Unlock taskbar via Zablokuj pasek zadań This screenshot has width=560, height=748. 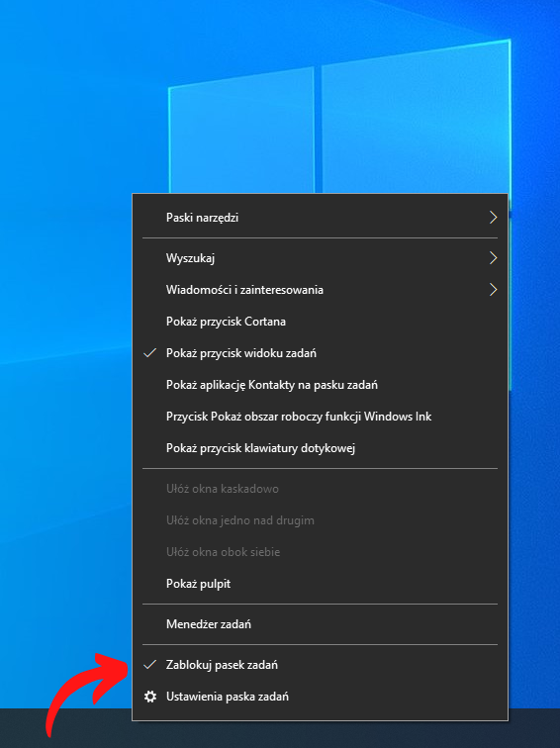coord(320,665)
